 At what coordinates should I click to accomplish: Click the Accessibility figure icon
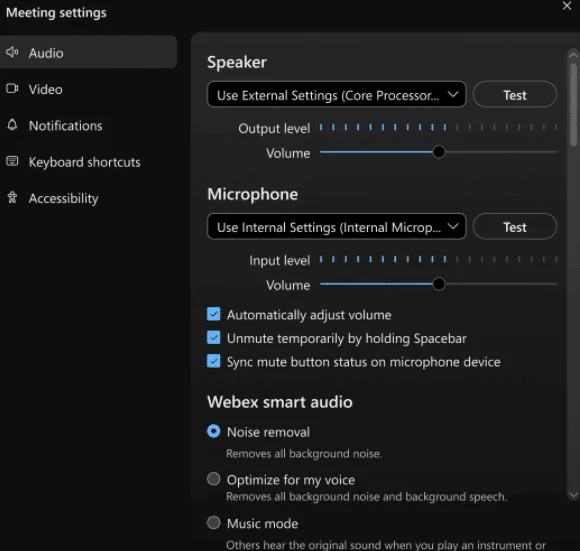click(12, 197)
